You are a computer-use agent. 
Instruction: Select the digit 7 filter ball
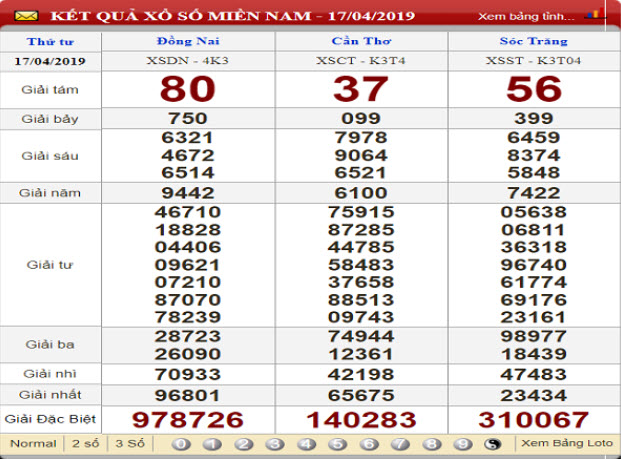(399, 443)
